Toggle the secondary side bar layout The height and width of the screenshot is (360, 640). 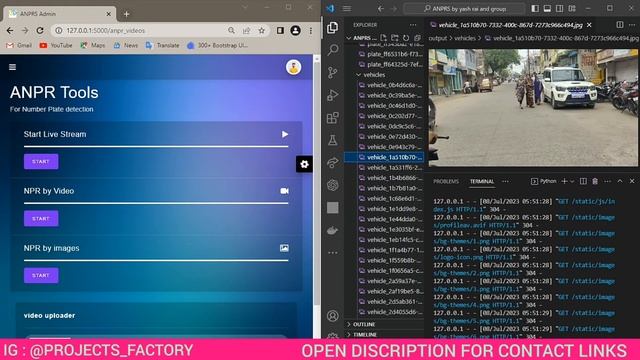click(x=560, y=9)
